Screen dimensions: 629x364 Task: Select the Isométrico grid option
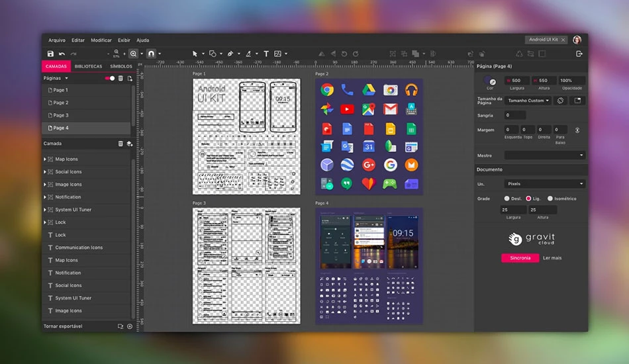click(x=550, y=199)
